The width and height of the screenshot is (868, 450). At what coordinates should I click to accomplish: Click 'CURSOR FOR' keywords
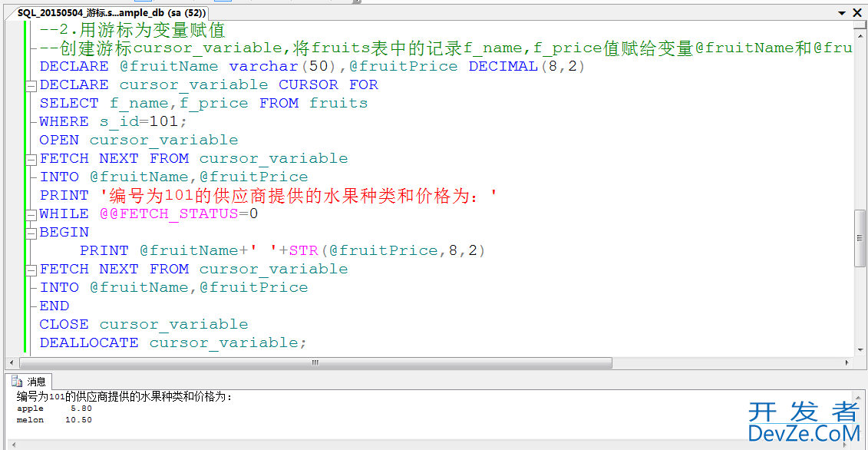pyautogui.click(x=328, y=84)
